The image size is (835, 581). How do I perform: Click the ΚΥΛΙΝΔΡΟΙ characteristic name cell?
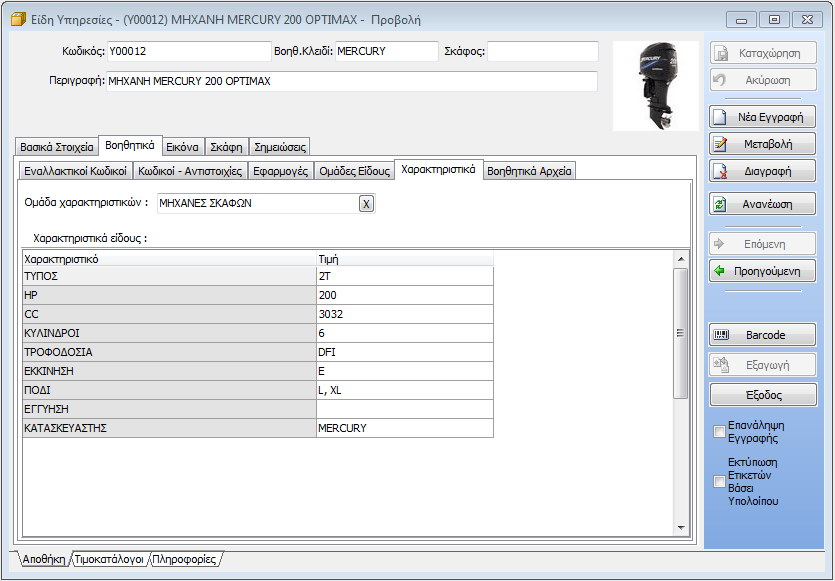tap(169, 333)
